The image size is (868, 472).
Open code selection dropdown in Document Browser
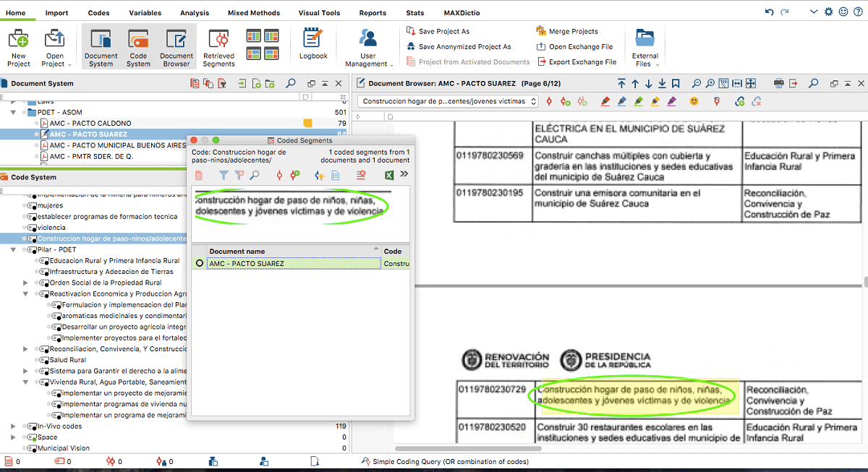coord(448,101)
